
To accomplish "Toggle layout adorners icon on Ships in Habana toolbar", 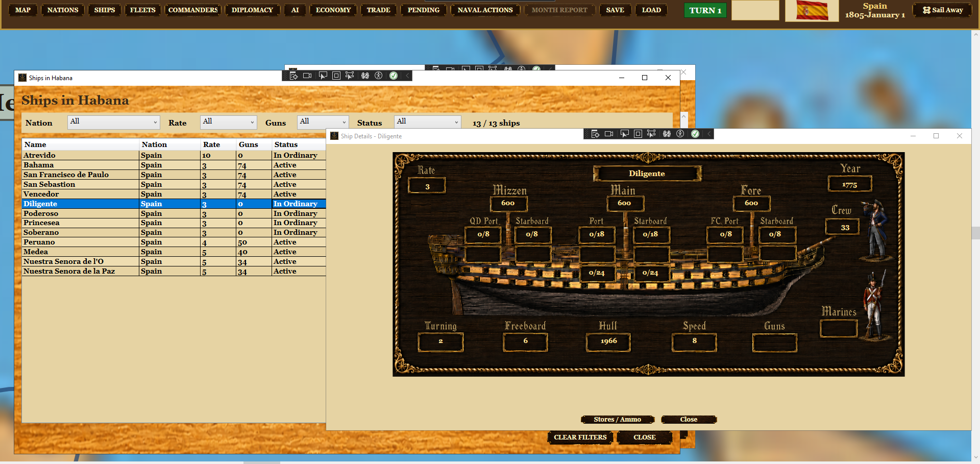I will (336, 76).
